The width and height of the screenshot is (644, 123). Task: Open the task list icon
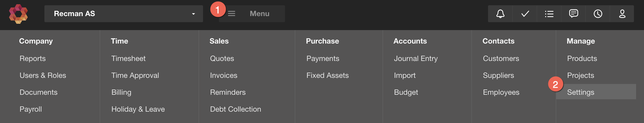549,14
